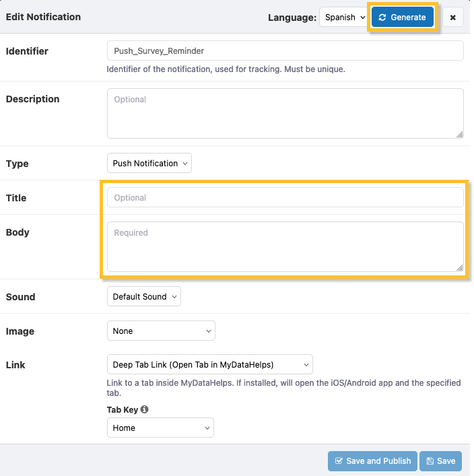
Task: Open the Language dropdown set to Spanish
Action: [343, 18]
